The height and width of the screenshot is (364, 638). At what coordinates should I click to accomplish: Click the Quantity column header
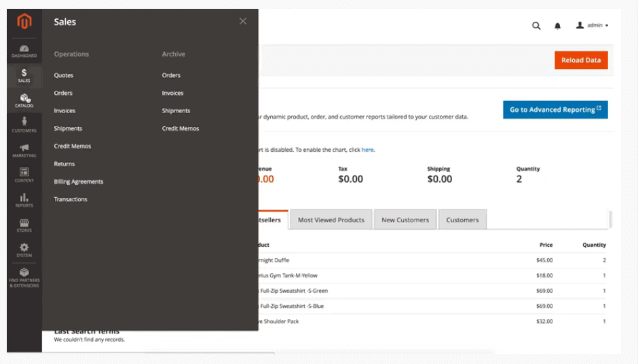[x=594, y=245]
